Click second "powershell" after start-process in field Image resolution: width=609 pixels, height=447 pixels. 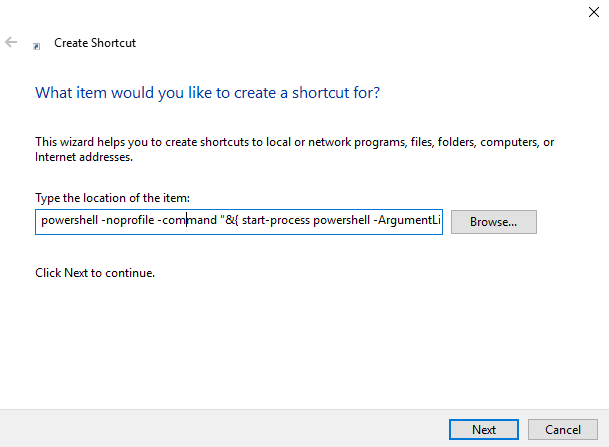(342, 221)
